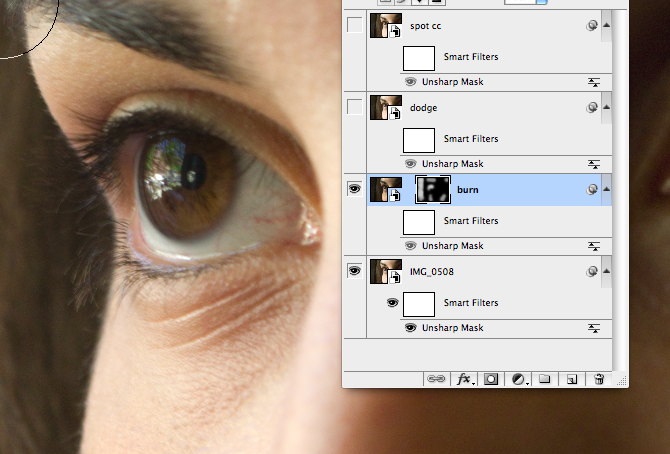Open blending options for burn Unsharp Mask

point(594,246)
